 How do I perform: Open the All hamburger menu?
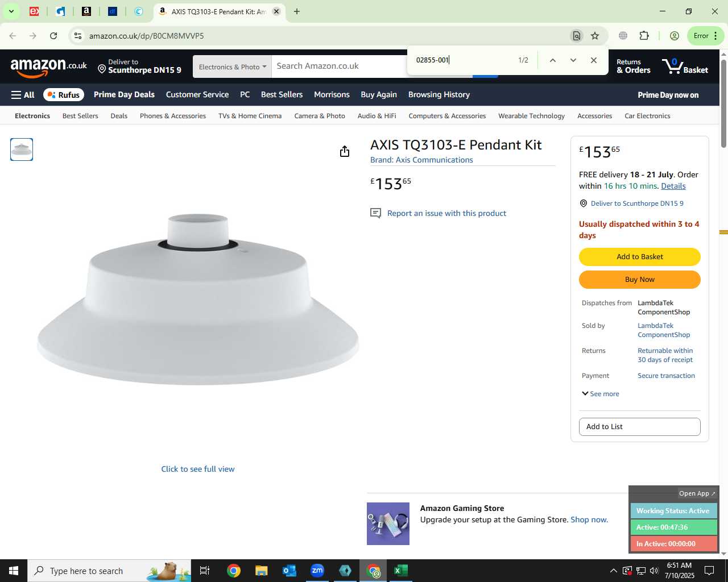coord(23,95)
